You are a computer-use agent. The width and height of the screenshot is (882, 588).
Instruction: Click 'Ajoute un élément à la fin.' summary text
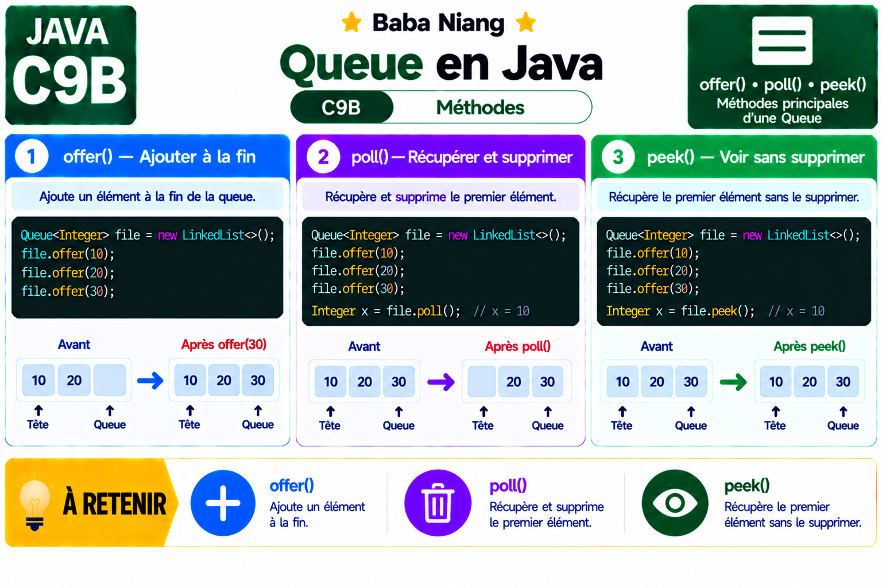click(318, 514)
